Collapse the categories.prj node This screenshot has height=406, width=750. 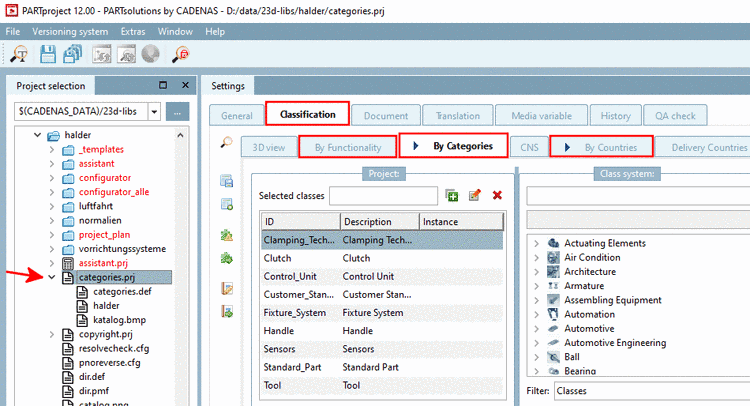pyautogui.click(x=52, y=277)
